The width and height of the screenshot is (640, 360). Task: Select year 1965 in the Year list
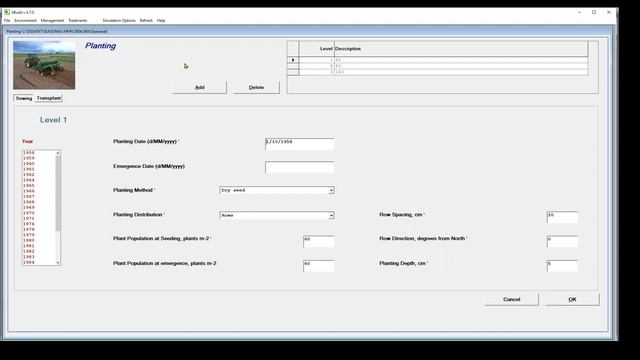[29, 186]
